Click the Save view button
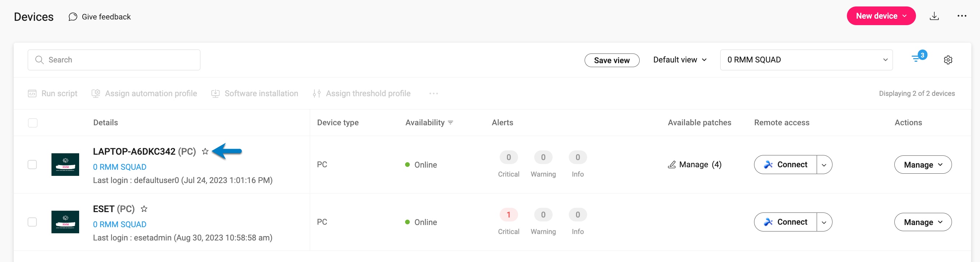The image size is (980, 262). (x=611, y=60)
